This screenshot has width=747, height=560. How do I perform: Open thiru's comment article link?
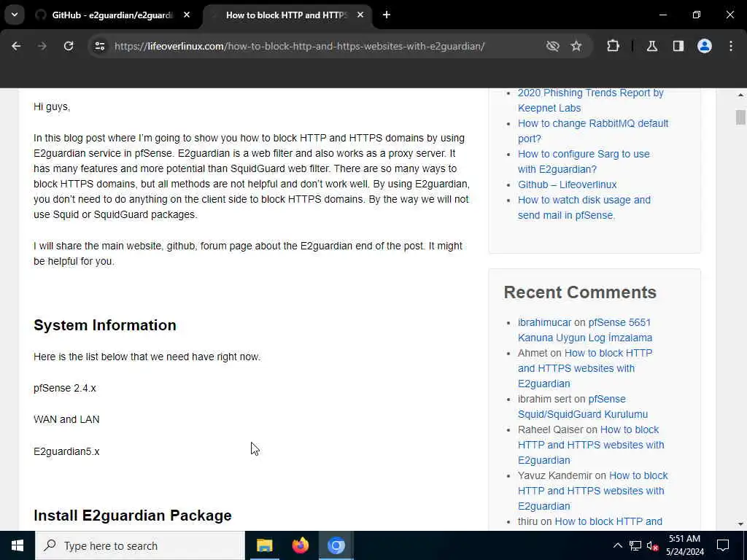608,521
